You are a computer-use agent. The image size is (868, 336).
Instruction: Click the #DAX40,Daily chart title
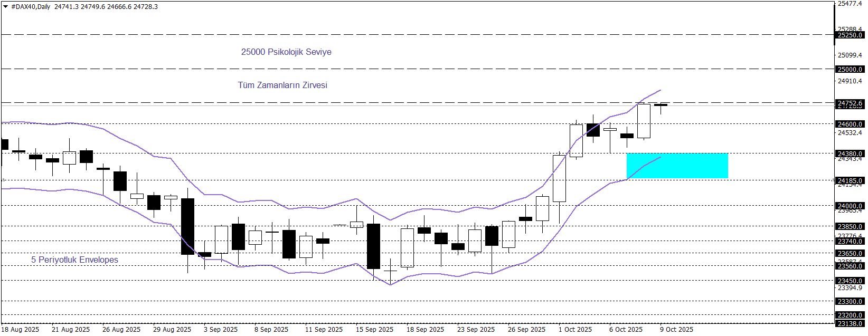pos(31,7)
